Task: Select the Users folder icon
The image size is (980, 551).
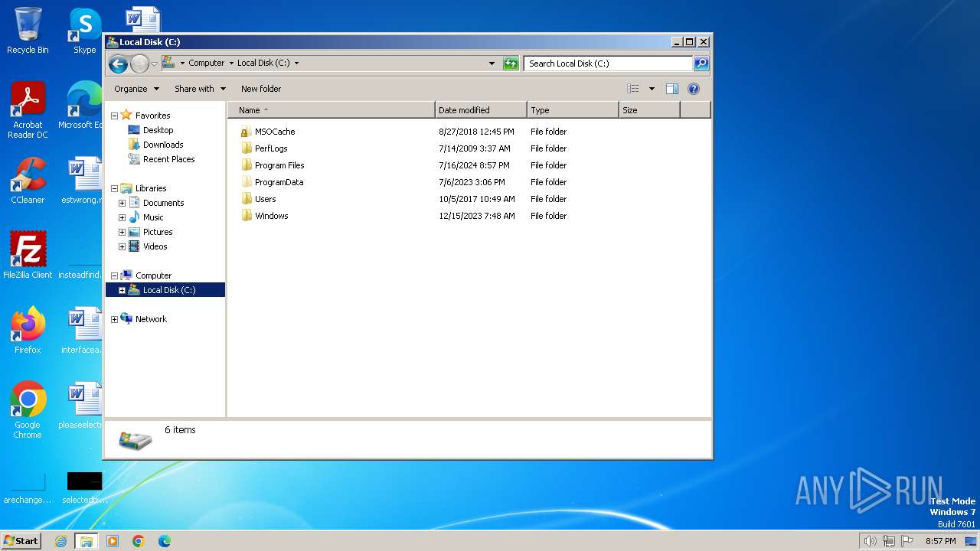Action: tap(246, 199)
